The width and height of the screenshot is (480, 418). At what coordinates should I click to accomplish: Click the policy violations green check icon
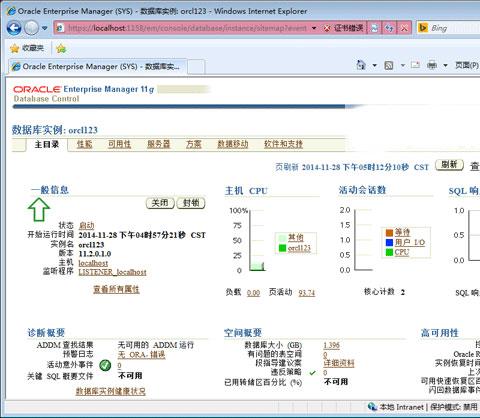click(312, 373)
